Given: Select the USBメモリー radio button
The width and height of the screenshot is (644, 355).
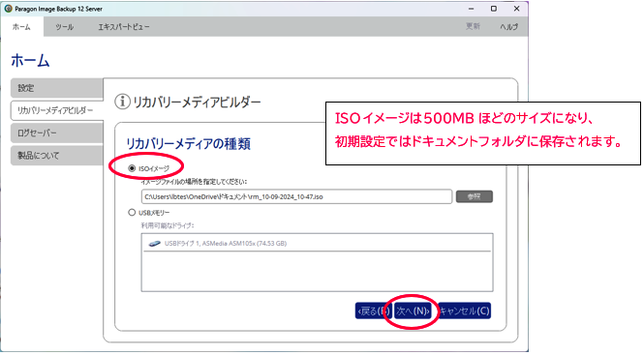Looking at the screenshot, I should click(x=132, y=212).
